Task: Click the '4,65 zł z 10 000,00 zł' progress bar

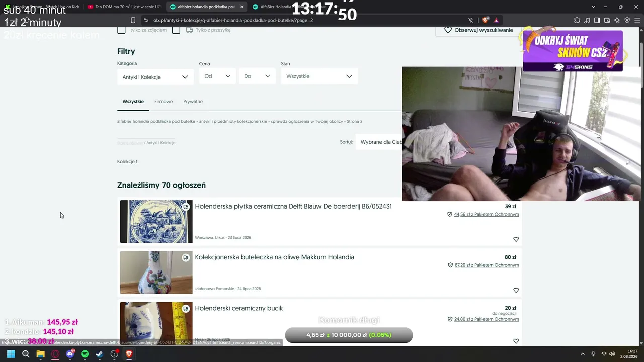Action: [349, 335]
